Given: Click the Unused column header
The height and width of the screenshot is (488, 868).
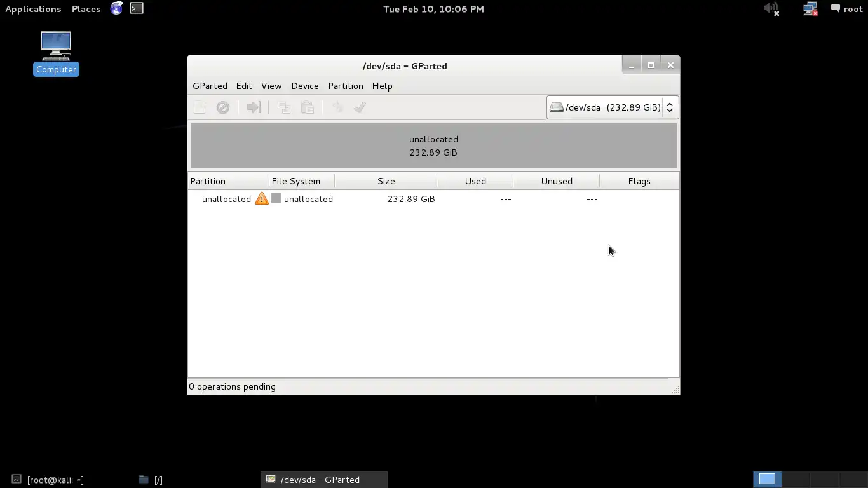Looking at the screenshot, I should click(557, 181).
